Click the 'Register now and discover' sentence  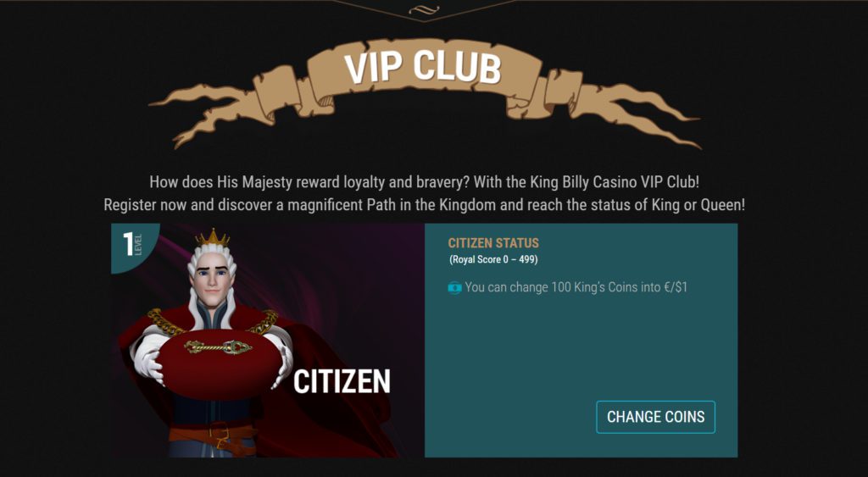click(x=425, y=205)
